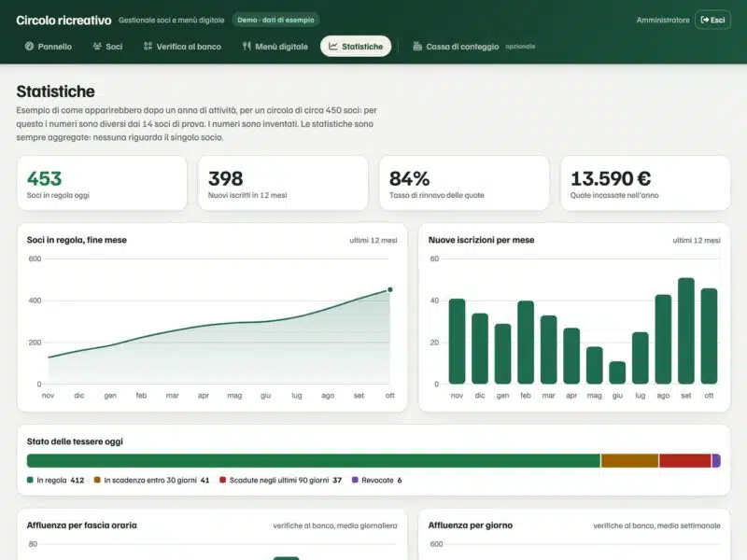747x560 pixels.
Task: Select the Cassa di conteggio tab
Action: (473, 46)
